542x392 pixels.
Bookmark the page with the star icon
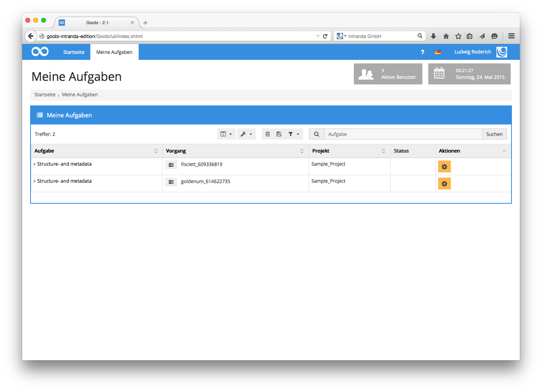point(458,36)
